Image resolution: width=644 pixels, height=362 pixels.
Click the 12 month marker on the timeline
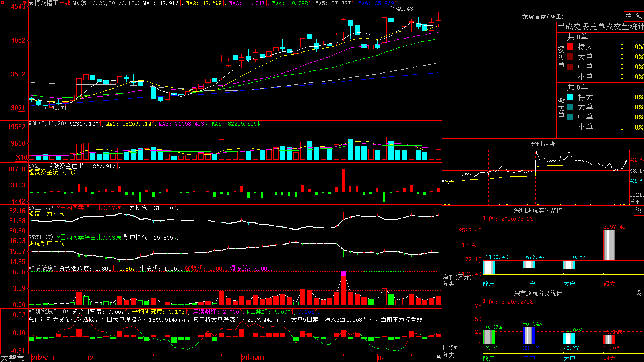click(90, 358)
